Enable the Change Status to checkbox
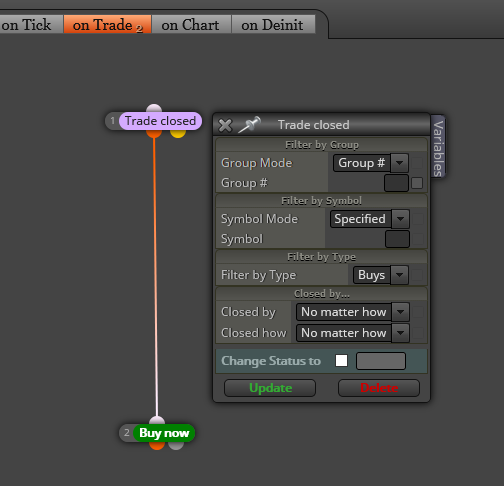Screen dimensions: 504x486 tap(341, 360)
